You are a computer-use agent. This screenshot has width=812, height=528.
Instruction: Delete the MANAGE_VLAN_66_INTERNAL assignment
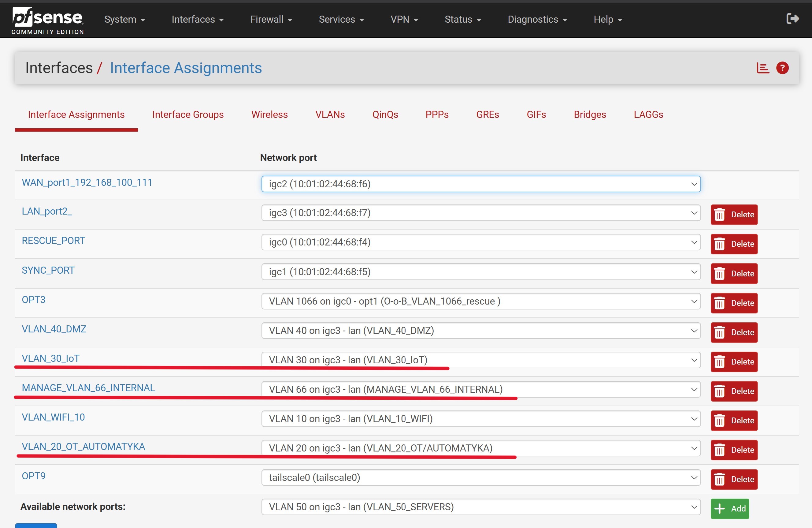tap(734, 391)
